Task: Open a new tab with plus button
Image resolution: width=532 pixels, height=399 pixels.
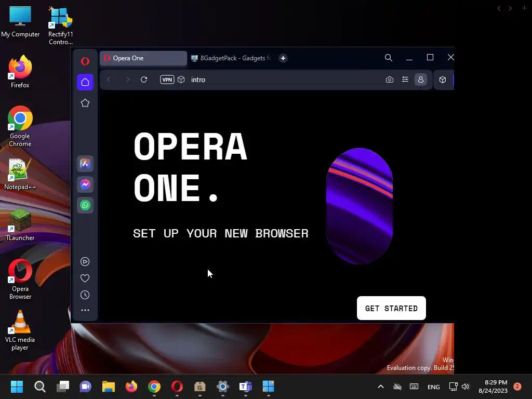Action: pyautogui.click(x=283, y=58)
